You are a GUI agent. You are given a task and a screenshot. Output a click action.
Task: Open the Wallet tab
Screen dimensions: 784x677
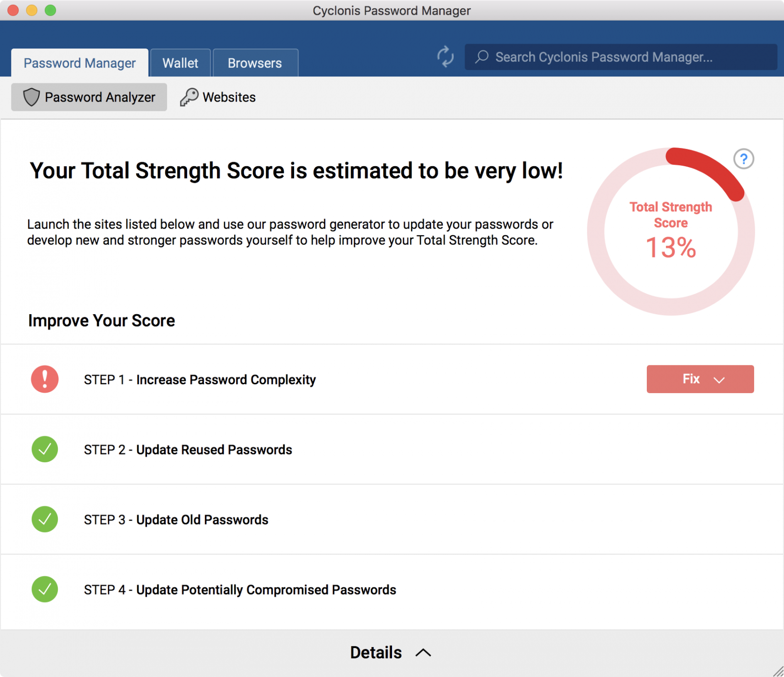point(180,63)
